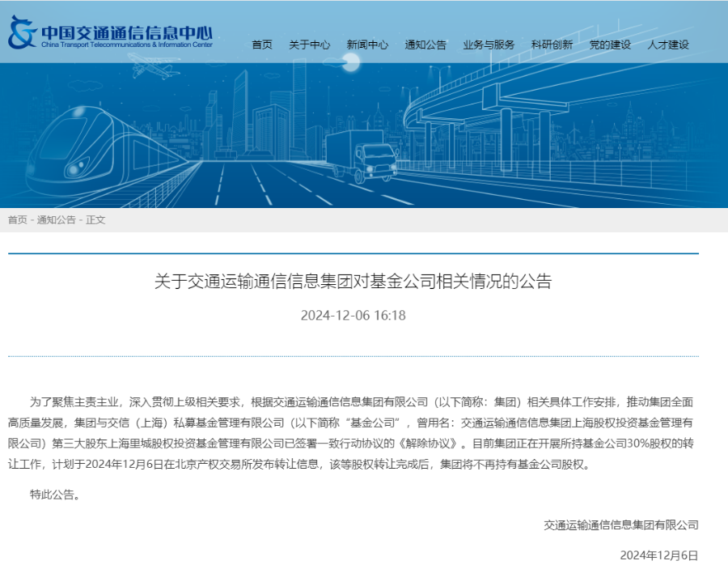Click the 通知公告 breadcrumb link
This screenshot has width=728, height=582.
[56, 219]
